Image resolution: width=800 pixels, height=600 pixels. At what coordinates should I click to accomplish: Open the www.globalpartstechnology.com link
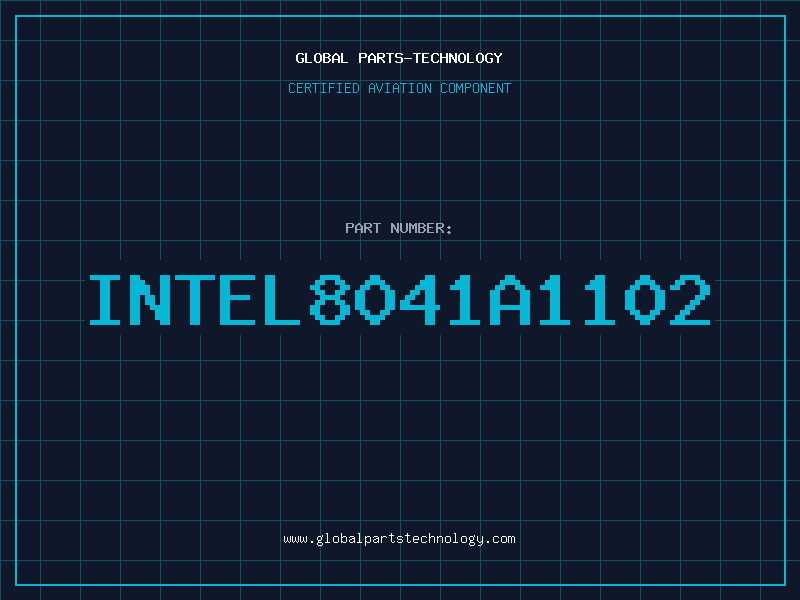(399, 539)
